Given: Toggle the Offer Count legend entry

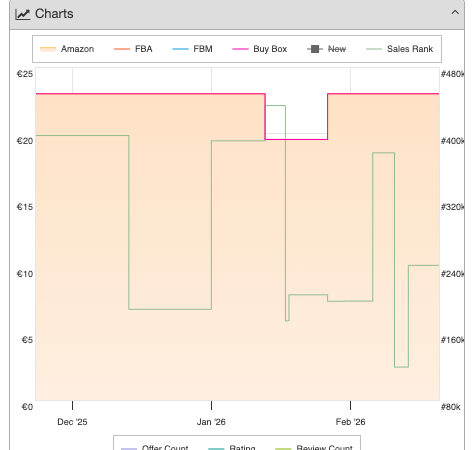Looking at the screenshot, I should 155,447.
